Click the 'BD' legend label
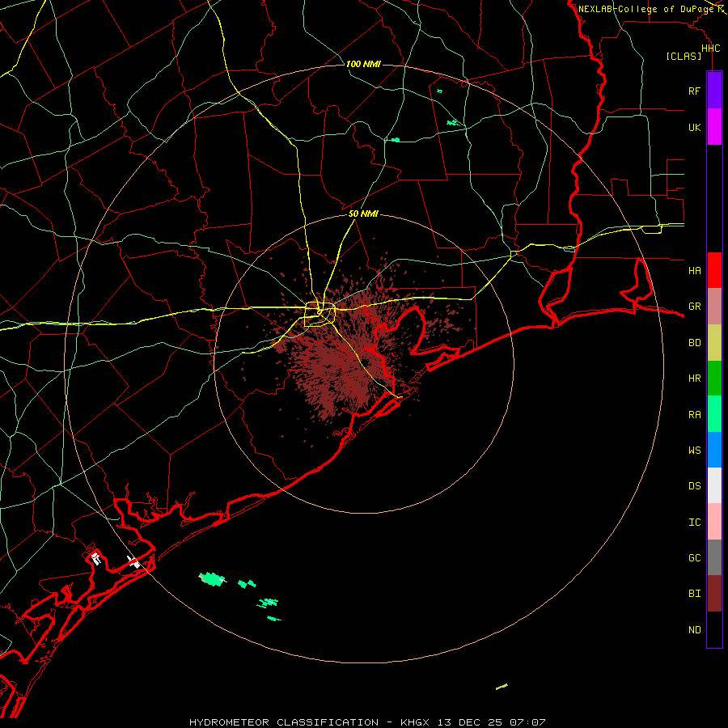Image resolution: width=728 pixels, height=728 pixels. 694,343
